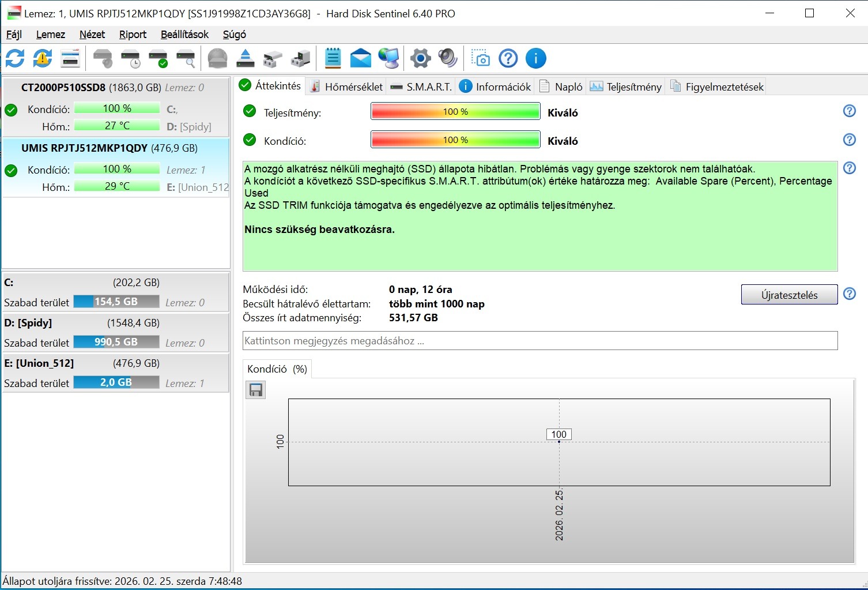
Task: Open the Beállítások menu
Action: (x=184, y=35)
